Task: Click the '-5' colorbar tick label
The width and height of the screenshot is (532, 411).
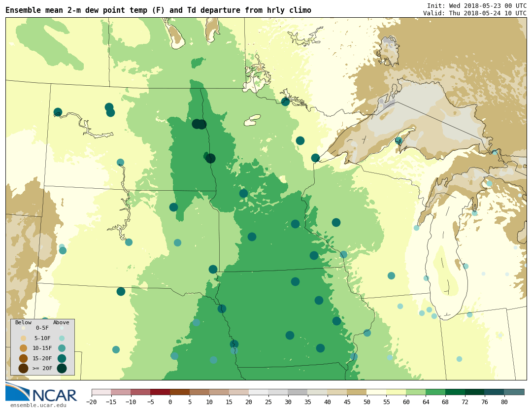Action: [x=150, y=402]
